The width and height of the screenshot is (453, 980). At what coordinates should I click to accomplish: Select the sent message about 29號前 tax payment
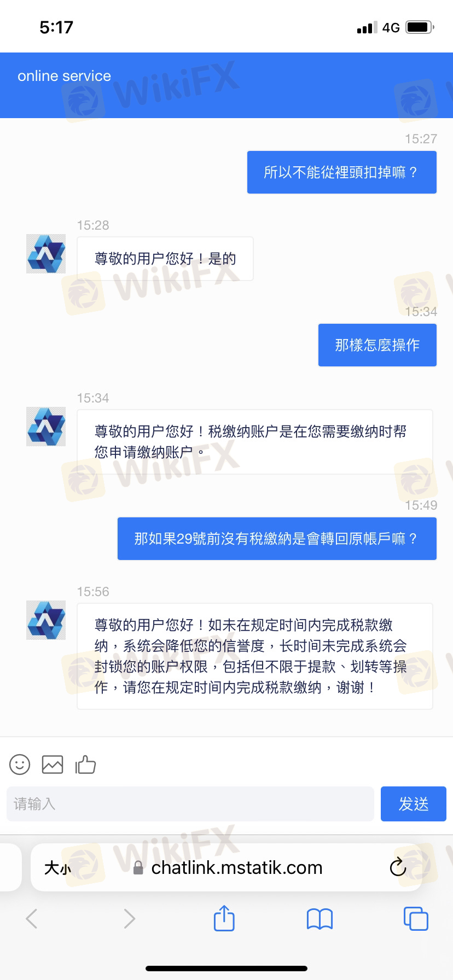(277, 539)
